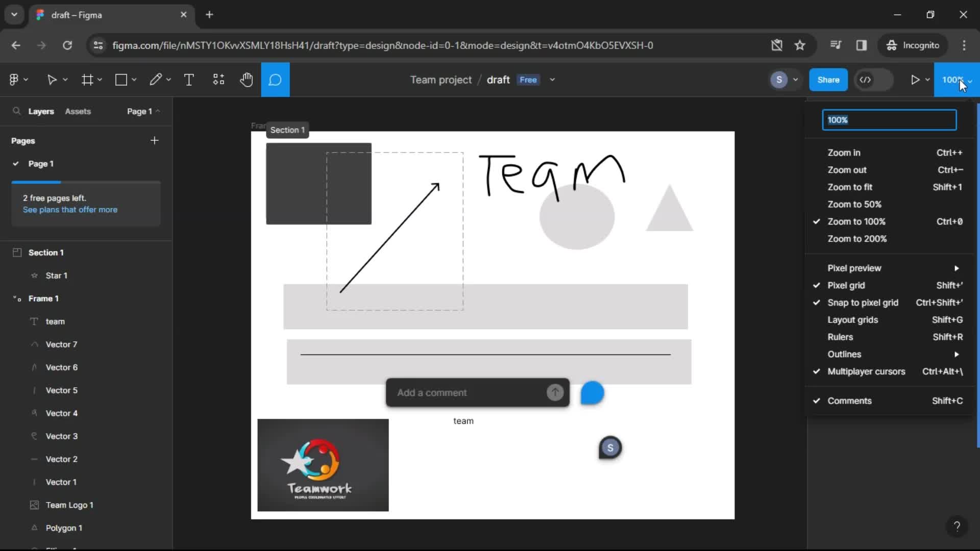Select the Text tool in toolbar
Screen dimensions: 980x551
[x=188, y=80]
